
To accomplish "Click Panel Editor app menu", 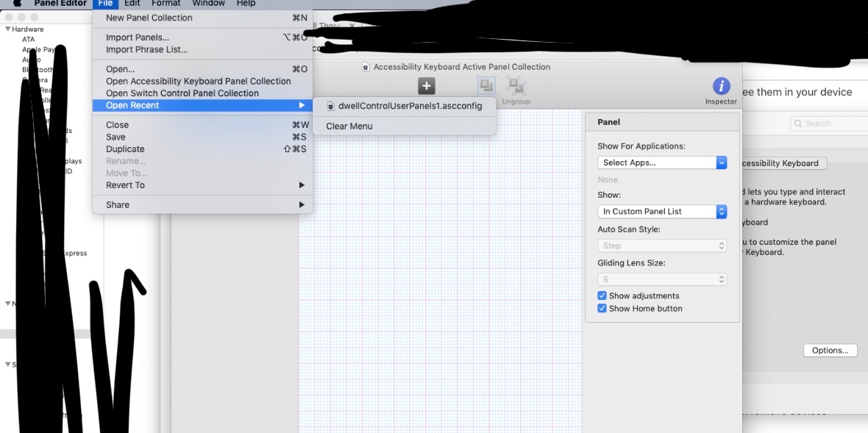I will coord(60,4).
